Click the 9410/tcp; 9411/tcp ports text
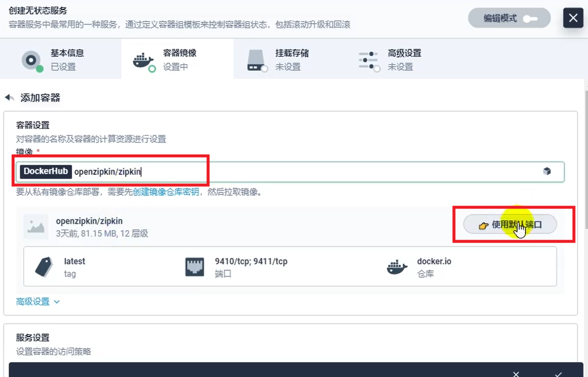The image size is (588, 377). (251, 261)
